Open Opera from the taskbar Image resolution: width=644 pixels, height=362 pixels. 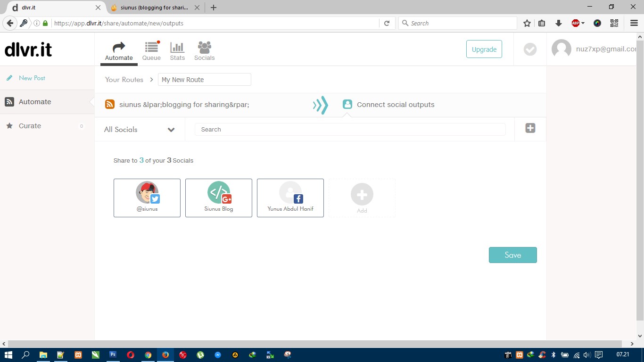click(131, 355)
